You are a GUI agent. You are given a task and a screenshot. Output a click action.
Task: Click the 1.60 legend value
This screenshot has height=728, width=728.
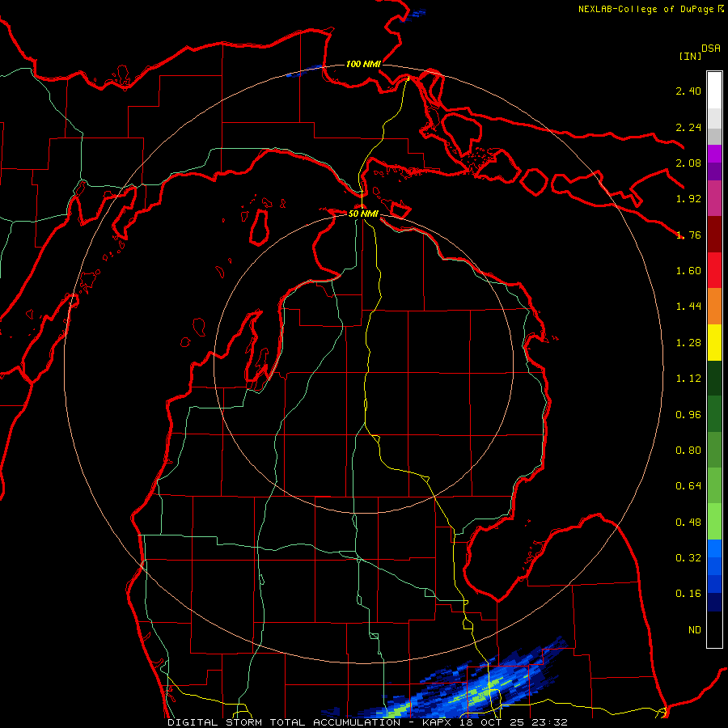coord(688,271)
